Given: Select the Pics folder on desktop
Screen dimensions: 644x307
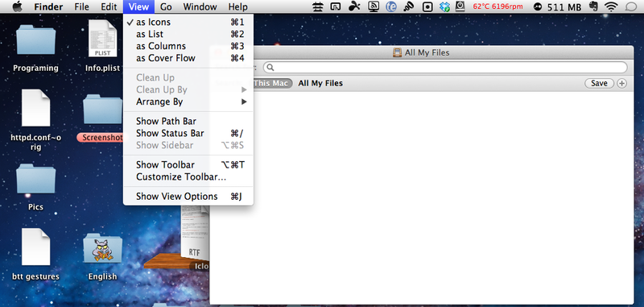Looking at the screenshot, I should pyautogui.click(x=35, y=178).
